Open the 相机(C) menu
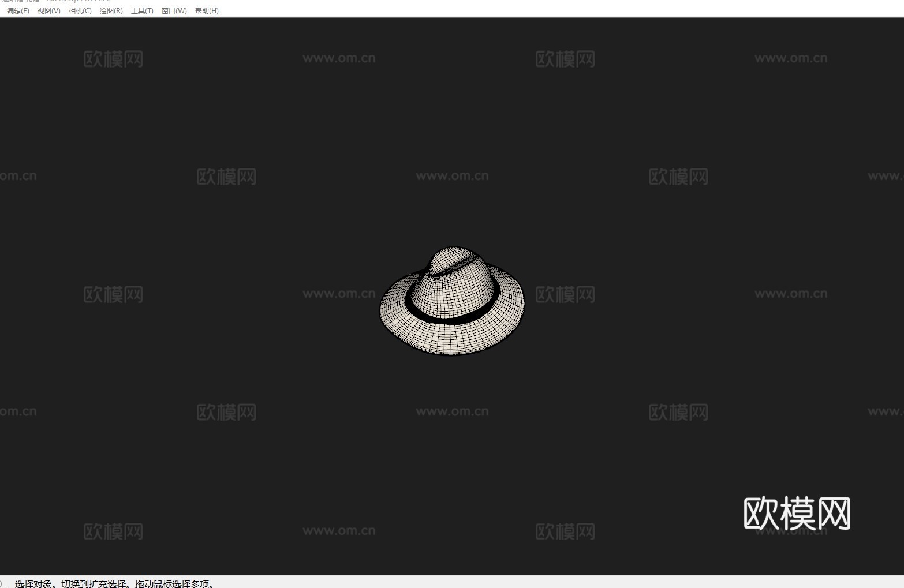The height and width of the screenshot is (588, 904). (x=80, y=11)
